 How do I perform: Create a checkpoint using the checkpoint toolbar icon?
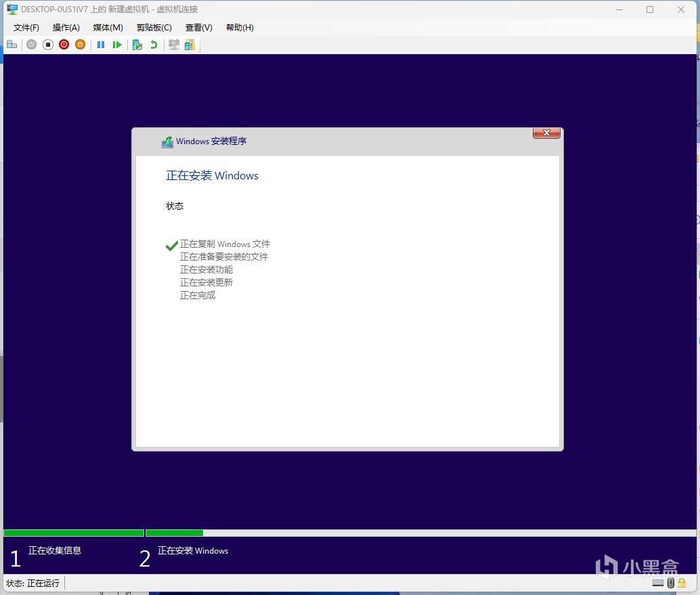pos(137,45)
